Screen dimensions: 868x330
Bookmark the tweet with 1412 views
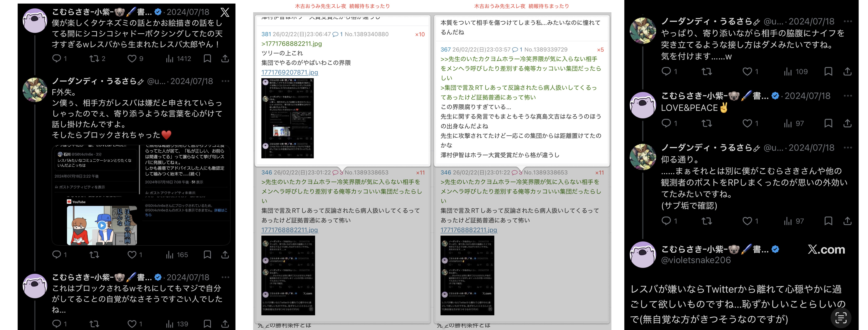207,59
